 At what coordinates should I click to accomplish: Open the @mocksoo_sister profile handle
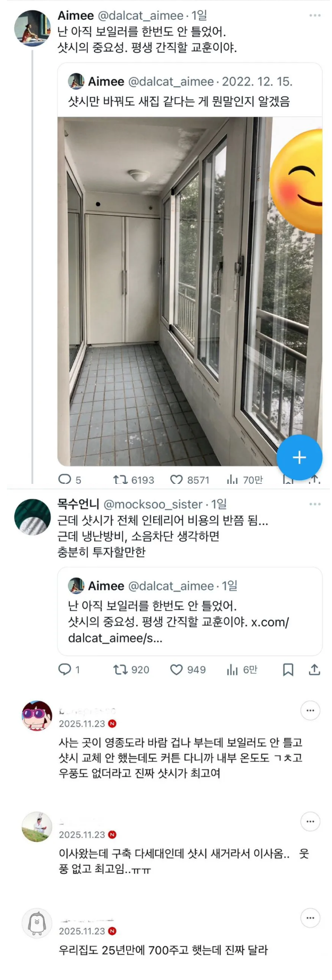click(x=153, y=504)
